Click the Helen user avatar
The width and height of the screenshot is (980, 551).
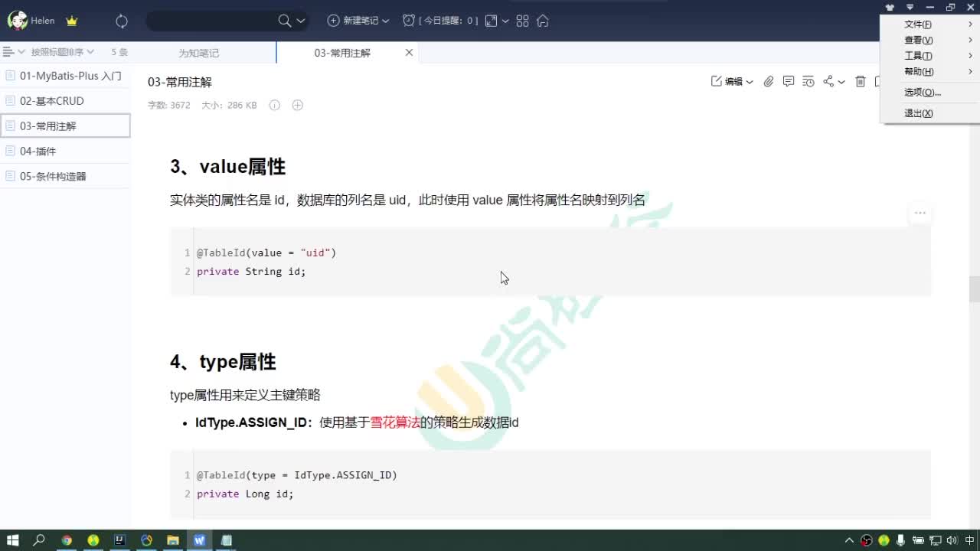(x=17, y=21)
